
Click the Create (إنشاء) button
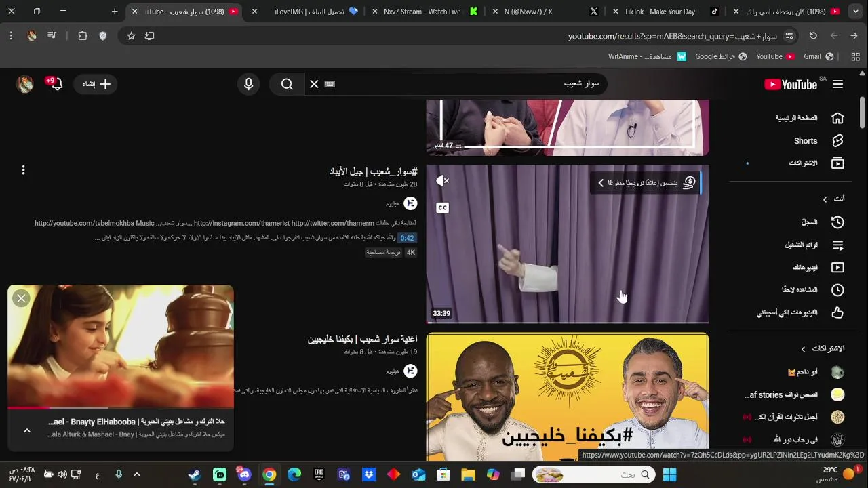point(96,84)
